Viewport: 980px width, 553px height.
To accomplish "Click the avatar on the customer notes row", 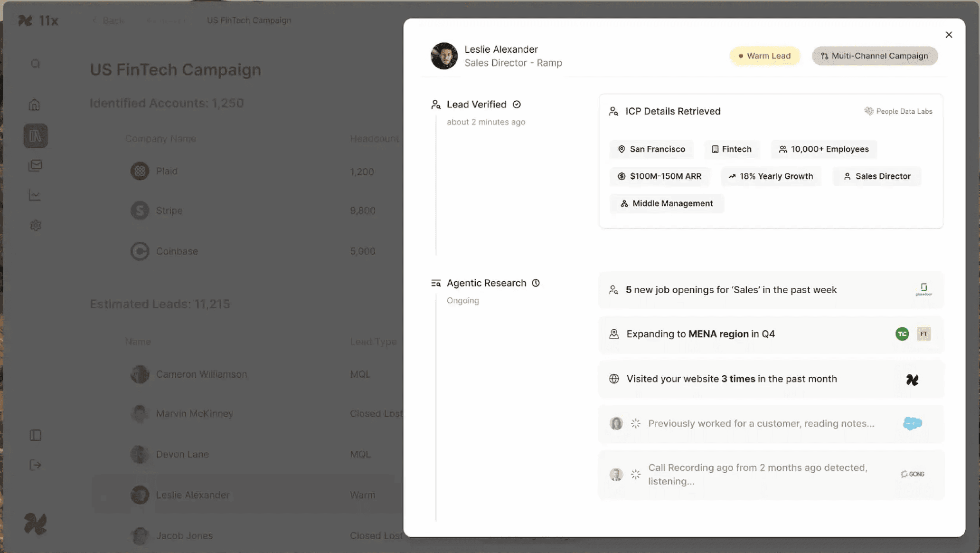I will [616, 423].
